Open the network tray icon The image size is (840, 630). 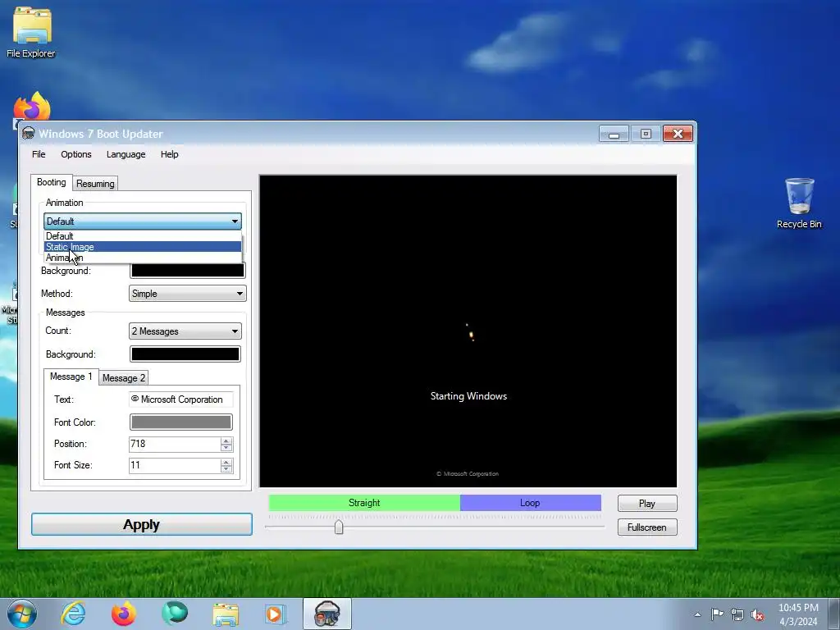pos(737,614)
